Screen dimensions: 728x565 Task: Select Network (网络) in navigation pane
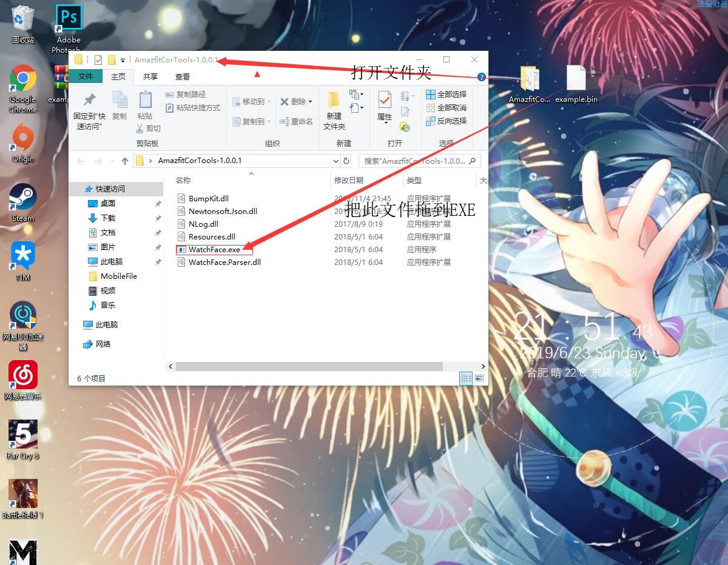(96, 344)
